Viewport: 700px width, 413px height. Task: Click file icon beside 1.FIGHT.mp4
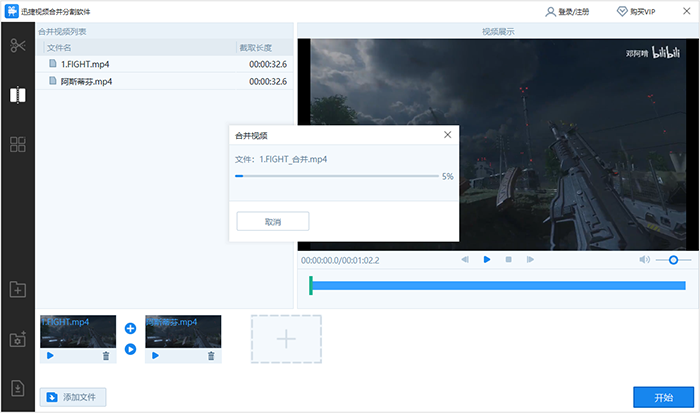[53, 63]
